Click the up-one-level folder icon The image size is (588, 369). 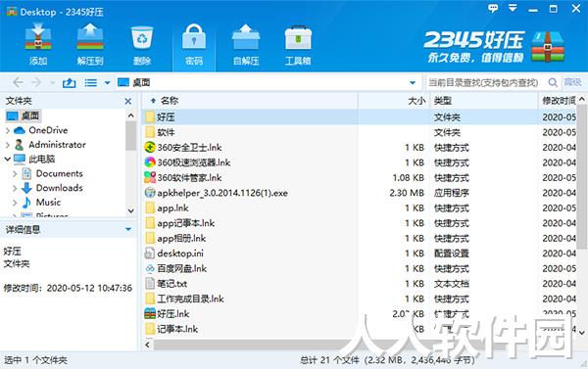coord(69,82)
